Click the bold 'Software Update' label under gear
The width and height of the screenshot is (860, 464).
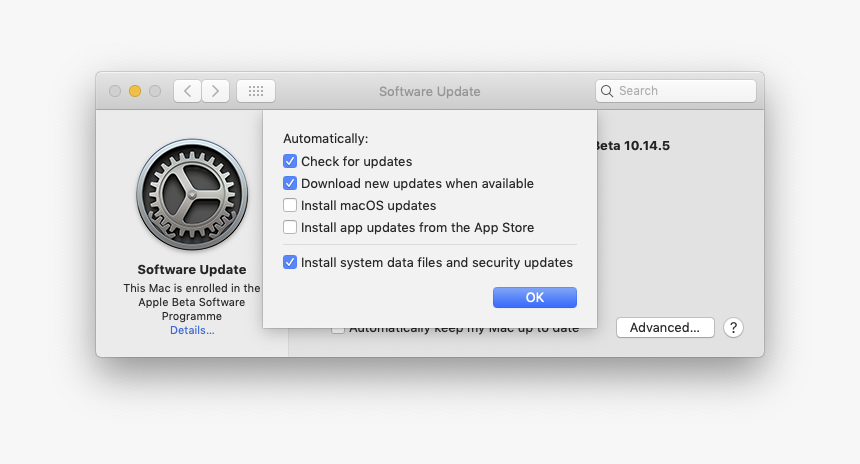coord(192,269)
